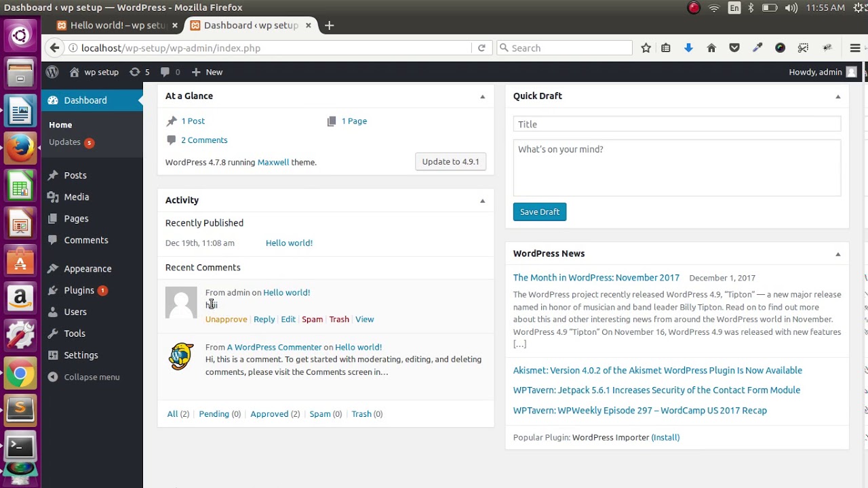868x488 pixels.
Task: Collapse the At a Glance panel
Action: coord(483,97)
